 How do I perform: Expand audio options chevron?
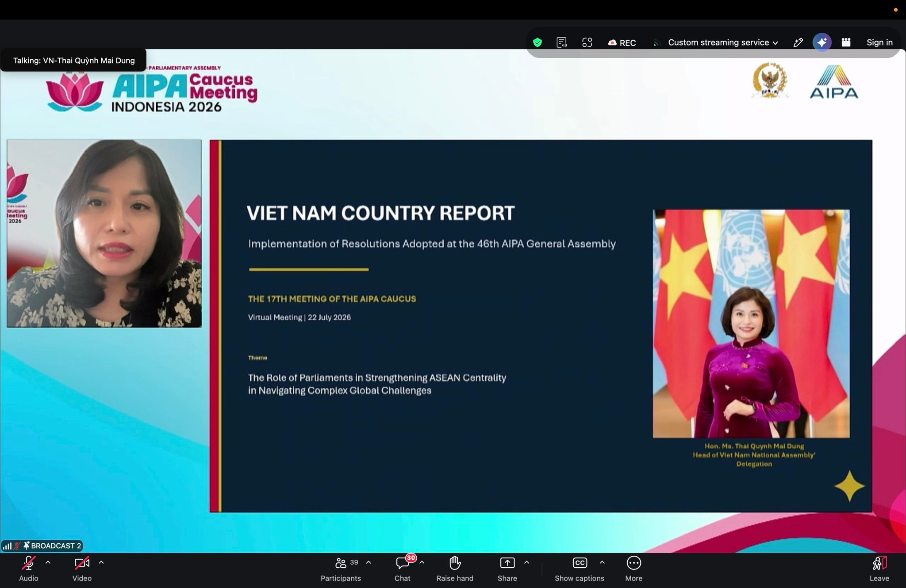pyautogui.click(x=48, y=562)
